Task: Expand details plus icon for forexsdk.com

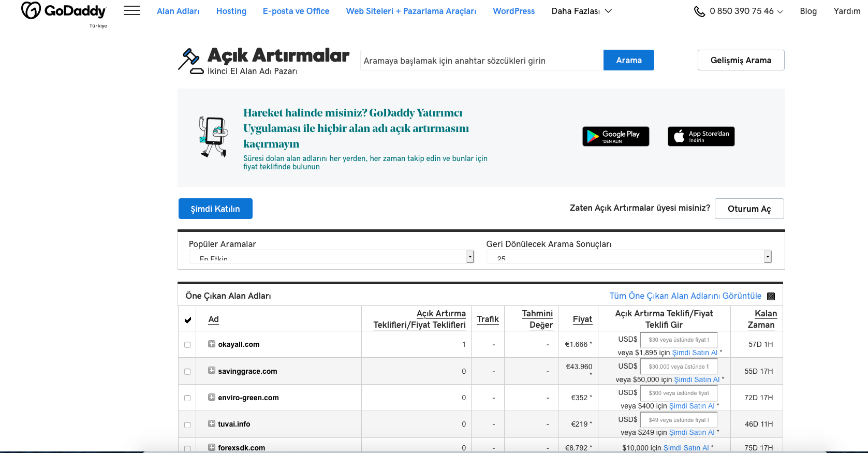Action: (x=212, y=447)
